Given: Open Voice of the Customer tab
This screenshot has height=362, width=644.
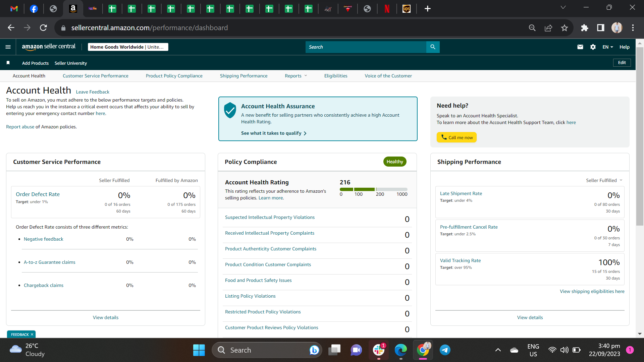Looking at the screenshot, I should pos(388,76).
